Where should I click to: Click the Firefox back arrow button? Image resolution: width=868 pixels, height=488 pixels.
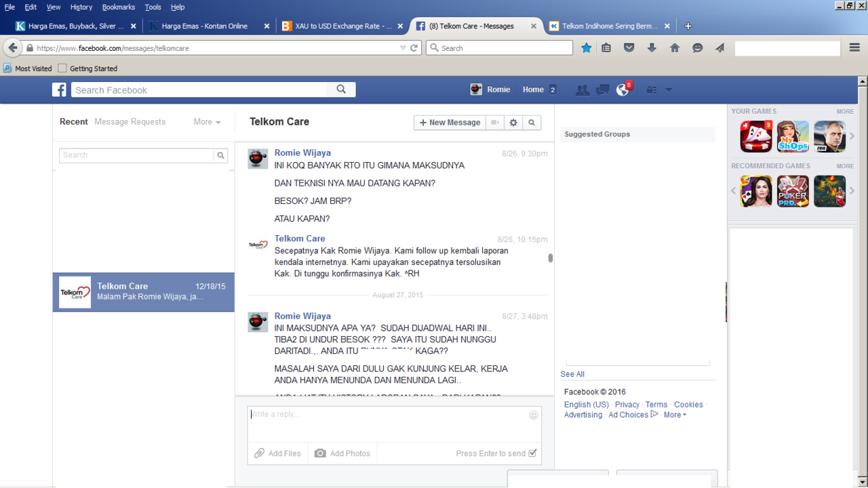(13, 48)
